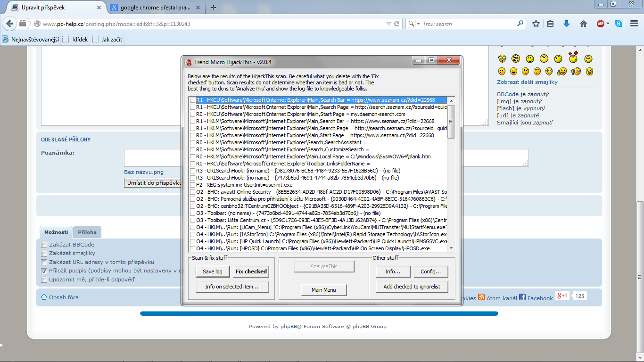
Task: Open HijackThis Config button
Action: [431, 271]
